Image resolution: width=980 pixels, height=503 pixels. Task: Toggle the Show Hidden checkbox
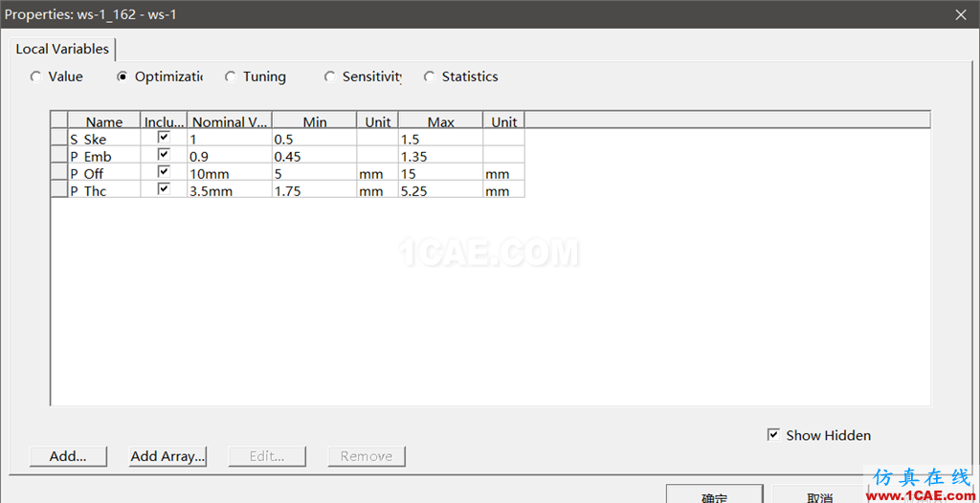773,435
